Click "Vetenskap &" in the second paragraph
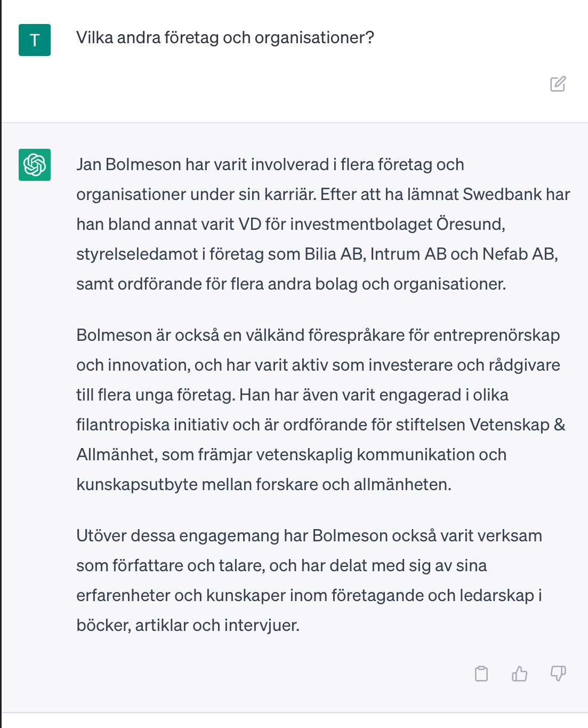 pos(517,425)
